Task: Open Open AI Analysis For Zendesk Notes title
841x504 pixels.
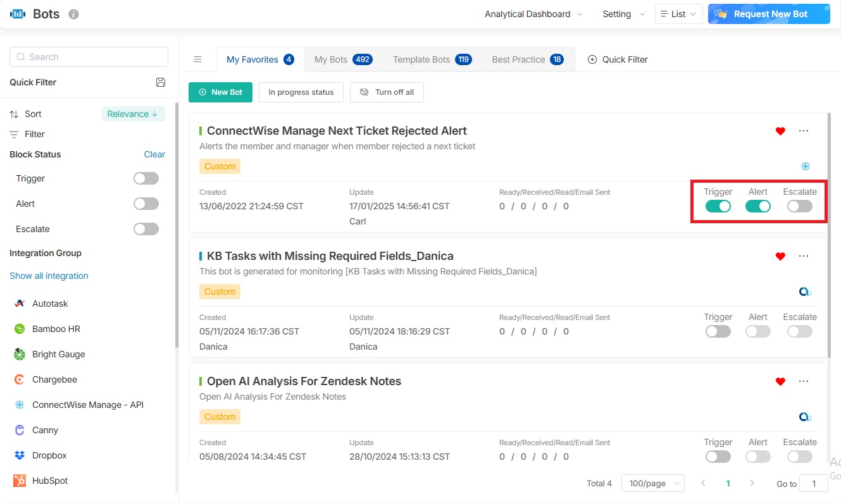Action: 304,381
